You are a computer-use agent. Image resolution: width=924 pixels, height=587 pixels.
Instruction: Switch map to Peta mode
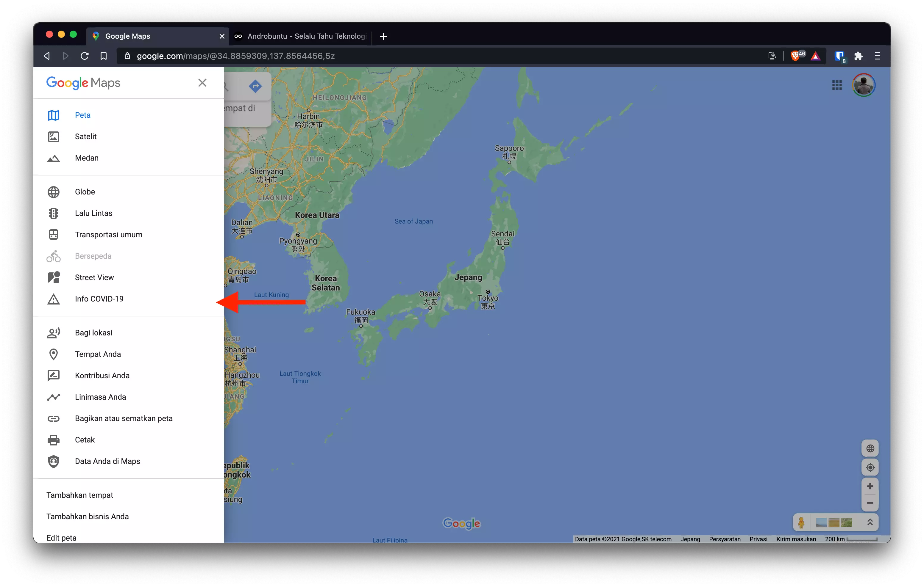click(x=54, y=115)
